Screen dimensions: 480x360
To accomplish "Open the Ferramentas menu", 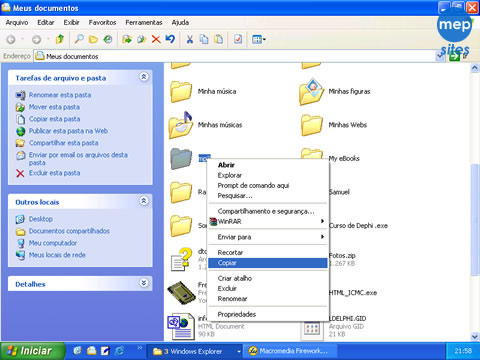I will 144,22.
